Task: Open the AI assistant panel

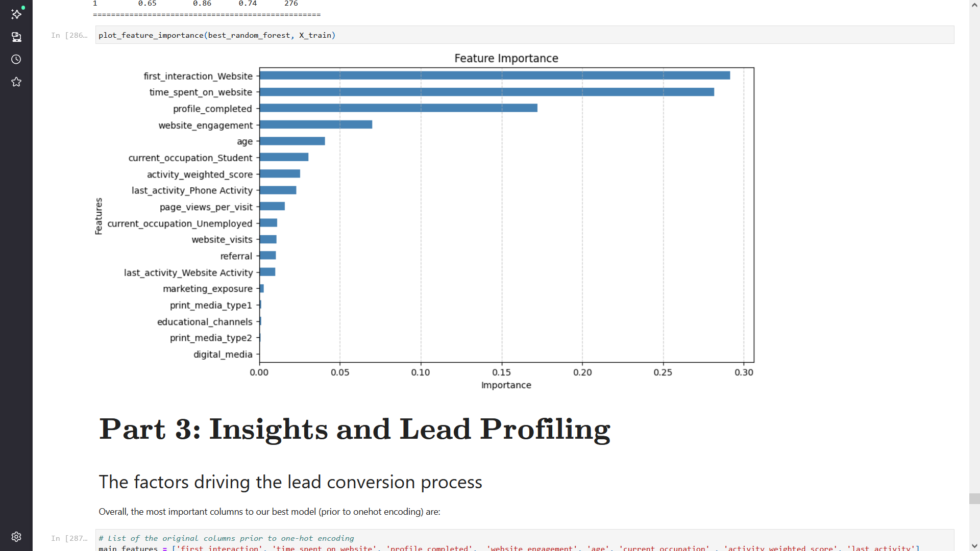Action: [16, 14]
